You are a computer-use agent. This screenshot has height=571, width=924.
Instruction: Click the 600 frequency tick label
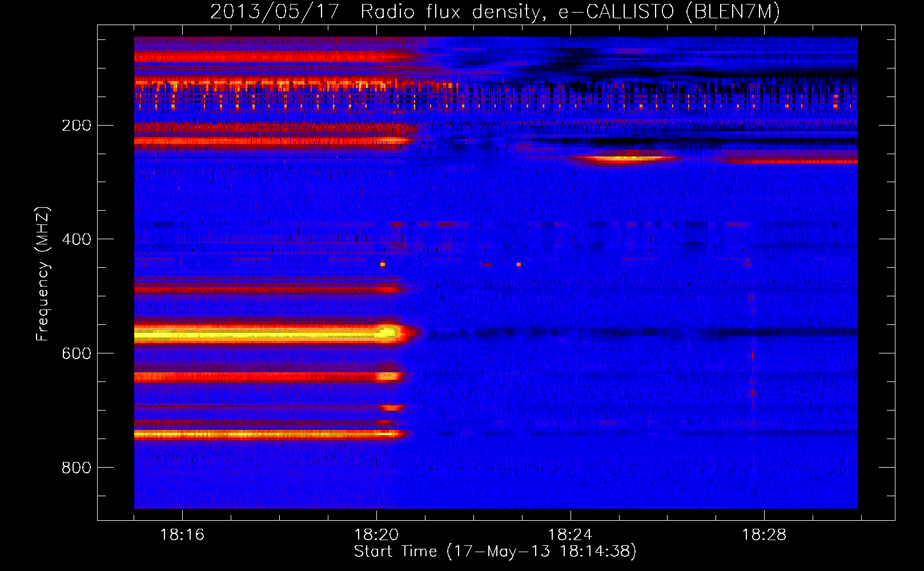click(x=76, y=353)
